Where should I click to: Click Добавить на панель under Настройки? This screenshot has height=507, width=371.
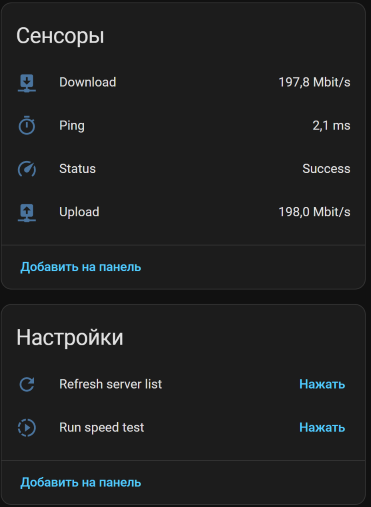[81, 482]
